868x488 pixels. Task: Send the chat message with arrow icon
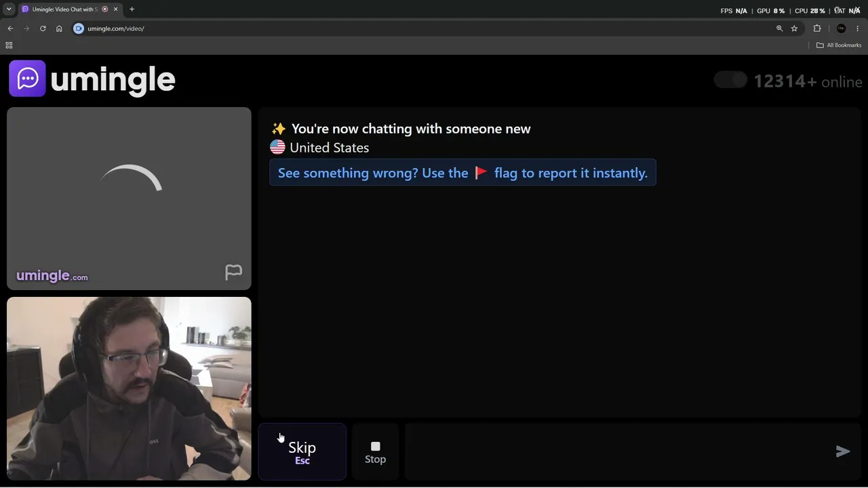(x=843, y=451)
